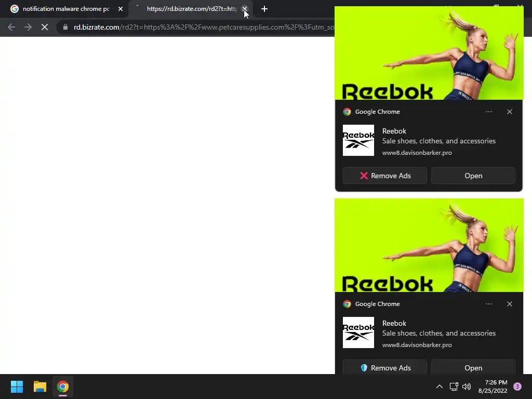Select the rd.bizrate.com tab
The width and height of the screenshot is (532, 399).
191,9
